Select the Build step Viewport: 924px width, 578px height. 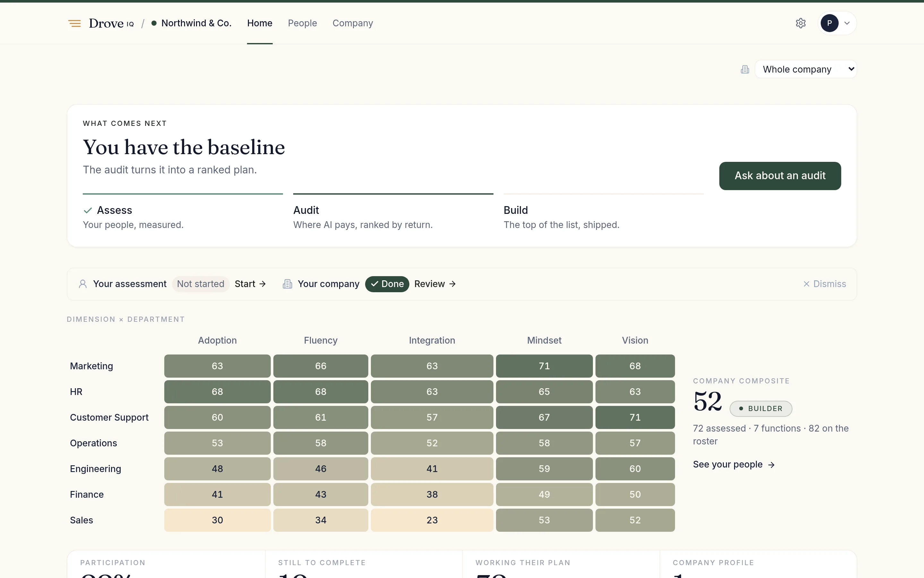(x=603, y=213)
